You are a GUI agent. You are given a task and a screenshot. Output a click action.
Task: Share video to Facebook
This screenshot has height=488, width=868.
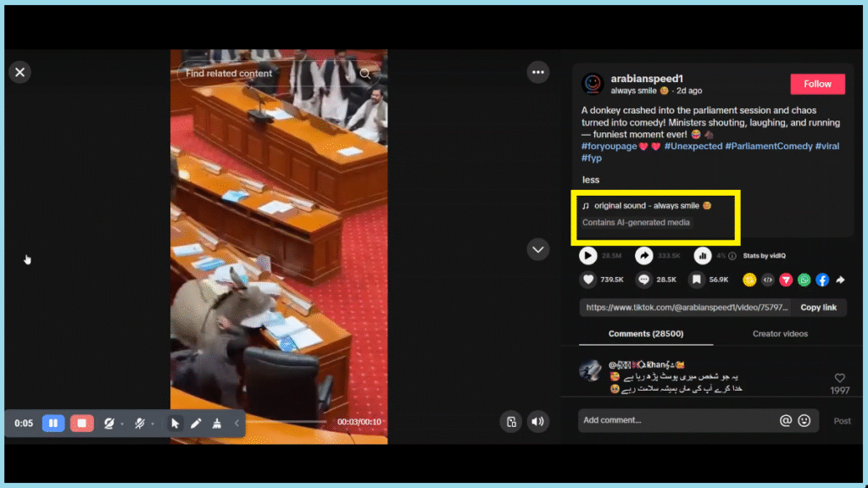(821, 280)
